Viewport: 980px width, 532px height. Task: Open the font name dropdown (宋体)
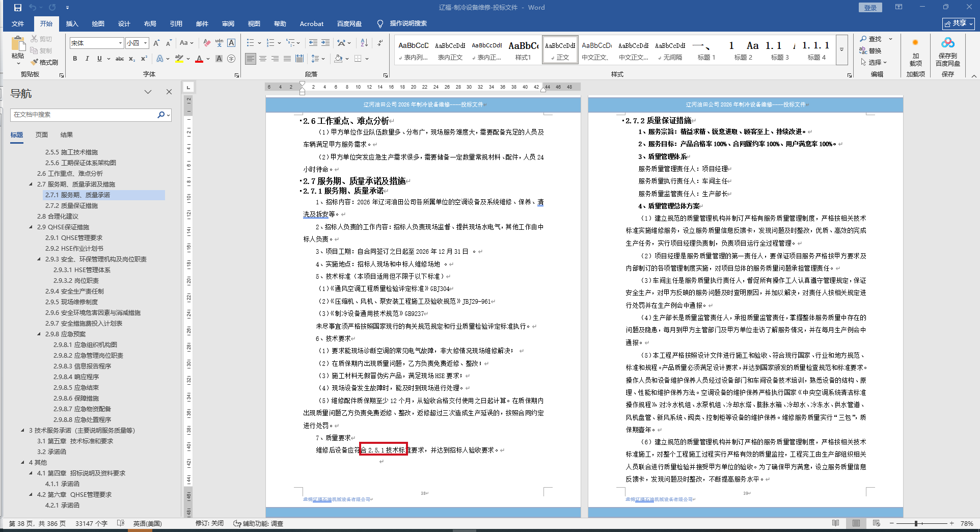(120, 43)
